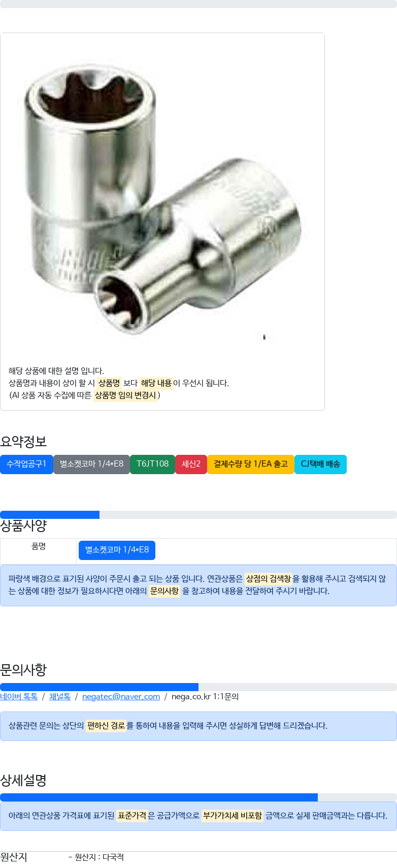Click the highlighted 부가가치세 비포함 text

point(233,816)
